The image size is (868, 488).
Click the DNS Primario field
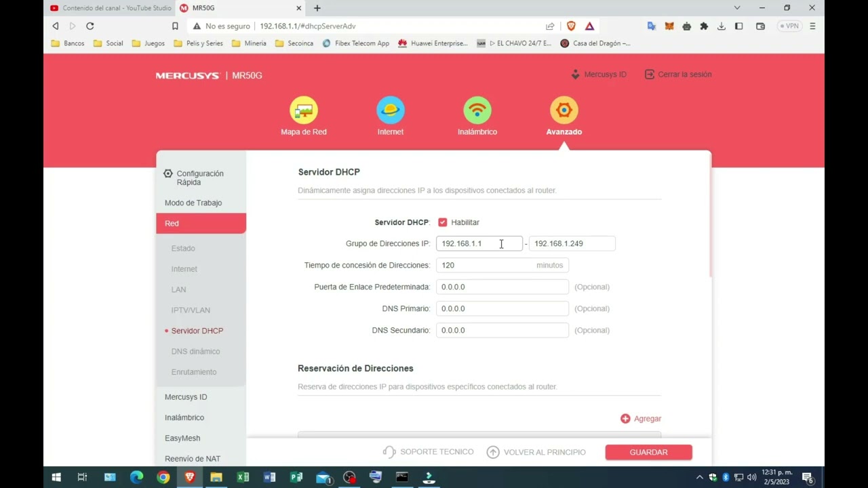tap(502, 308)
